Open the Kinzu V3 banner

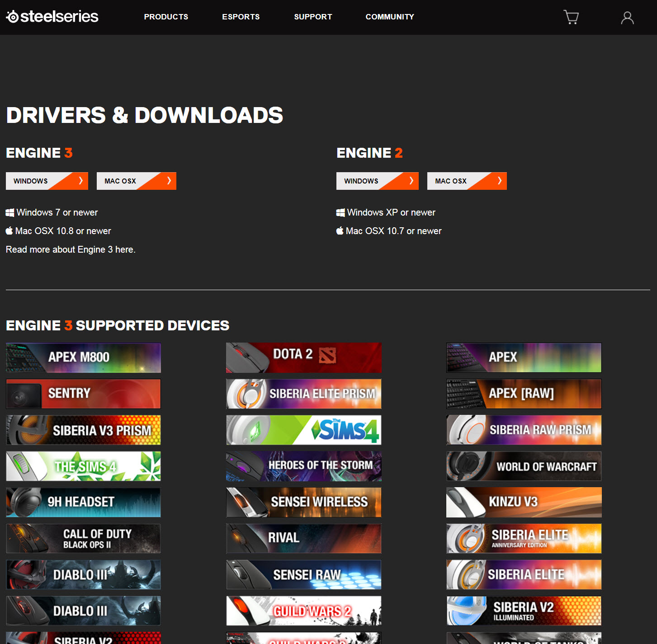point(524,502)
